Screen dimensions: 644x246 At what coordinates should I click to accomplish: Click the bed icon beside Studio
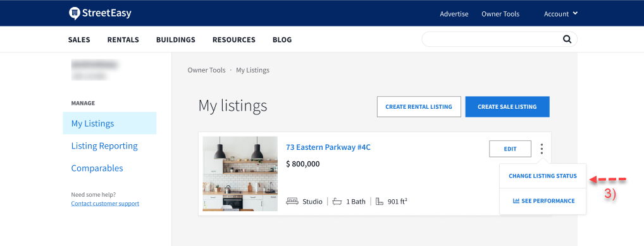292,202
